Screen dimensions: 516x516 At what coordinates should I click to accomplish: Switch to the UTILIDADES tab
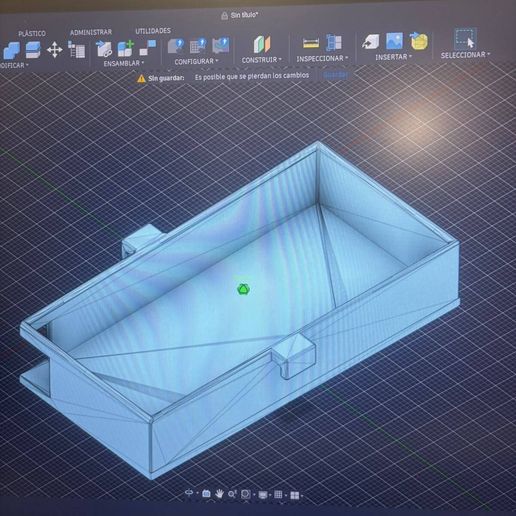point(153,31)
